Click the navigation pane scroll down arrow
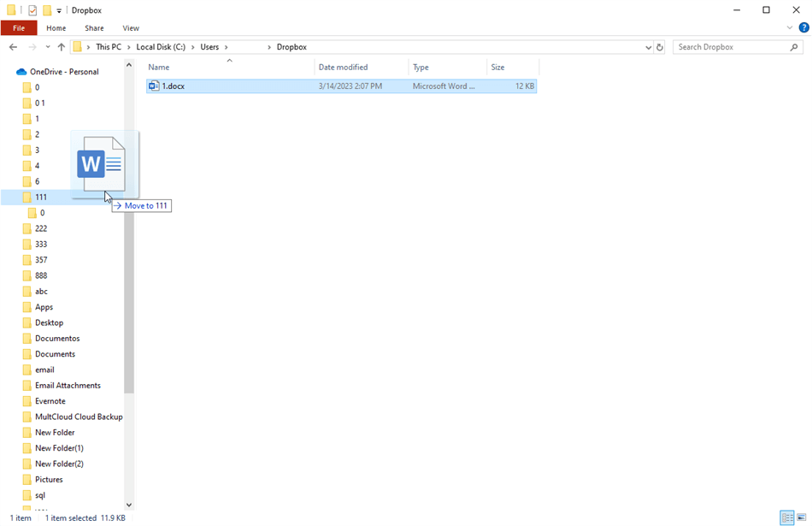 click(129, 505)
